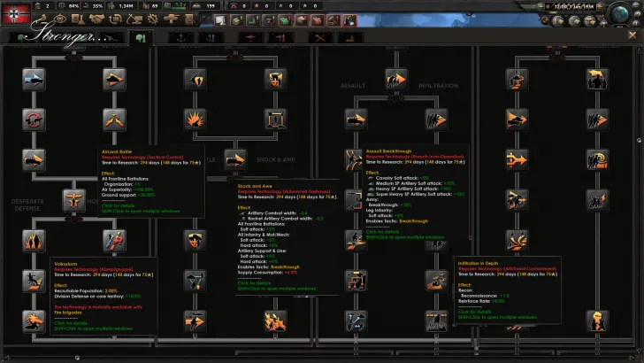
Task: Switch to the industry factory tab
Action: pyautogui.click(x=350, y=38)
